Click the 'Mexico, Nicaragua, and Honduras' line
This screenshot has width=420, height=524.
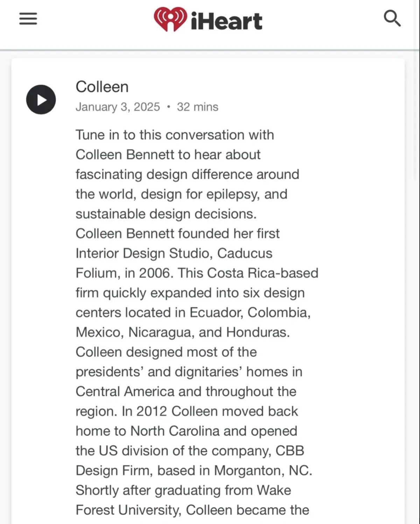click(x=183, y=332)
